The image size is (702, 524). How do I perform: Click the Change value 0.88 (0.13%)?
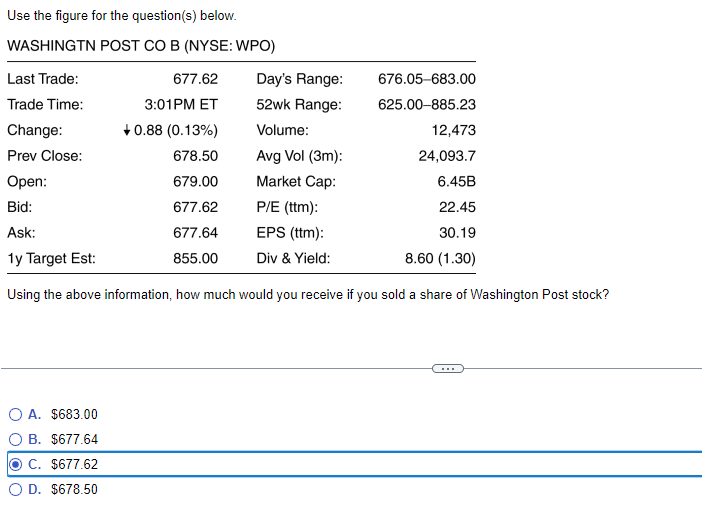click(x=176, y=130)
